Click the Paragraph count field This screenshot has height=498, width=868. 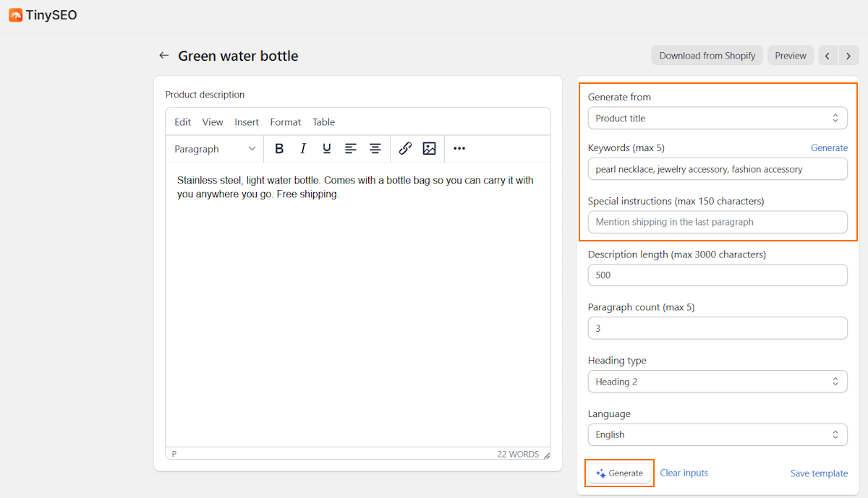pyautogui.click(x=718, y=328)
